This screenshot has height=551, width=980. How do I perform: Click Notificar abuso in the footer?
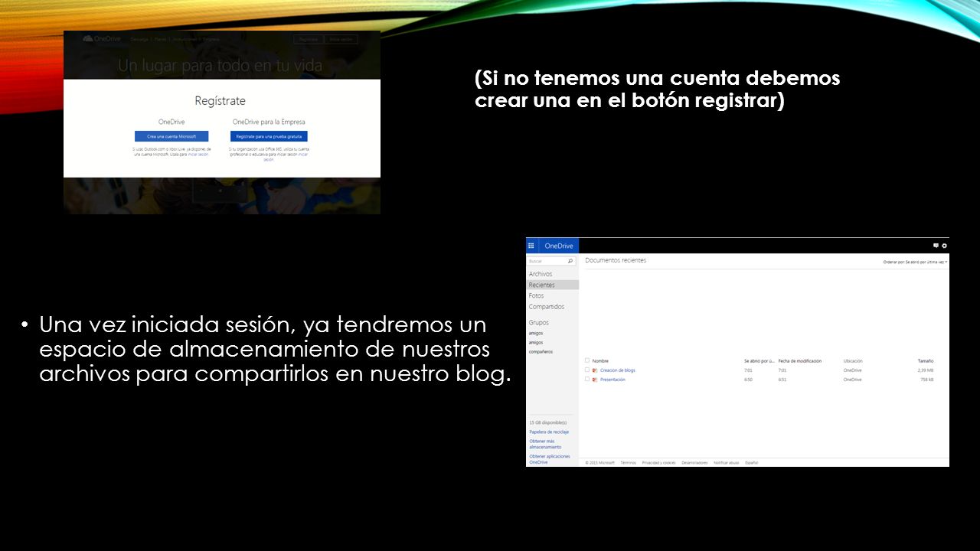727,463
